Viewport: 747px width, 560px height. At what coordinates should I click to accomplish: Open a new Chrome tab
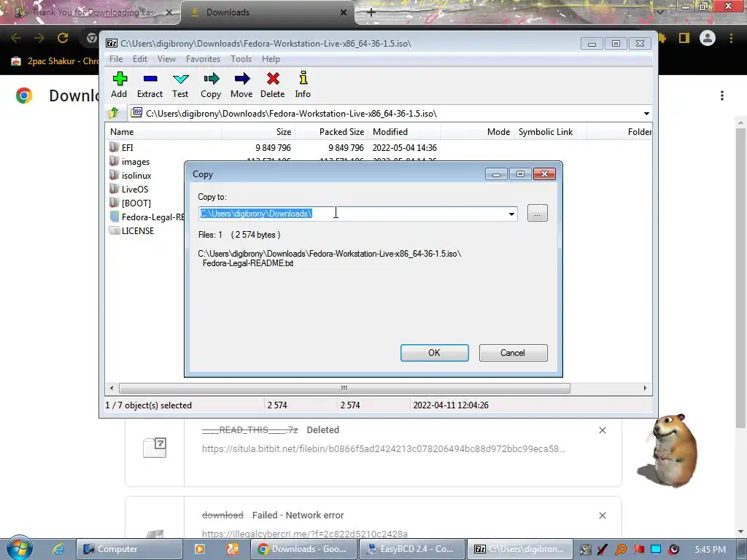[371, 12]
